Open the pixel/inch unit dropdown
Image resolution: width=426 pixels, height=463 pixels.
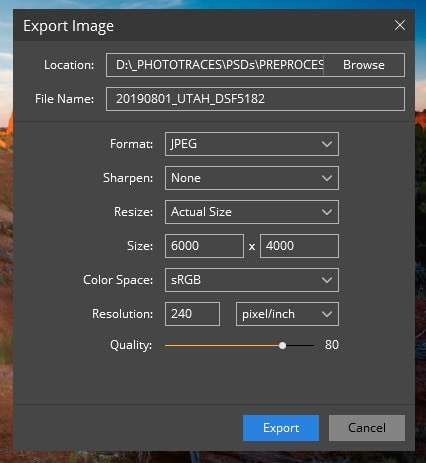tap(287, 314)
